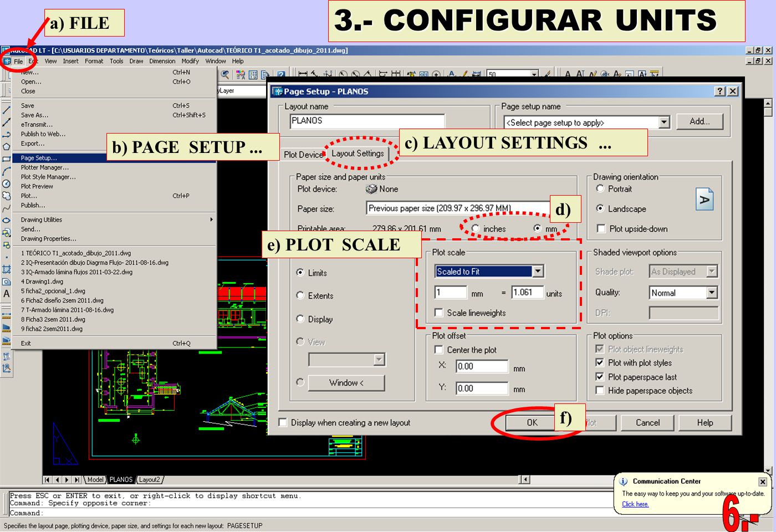Choose Save As... from File menu
Screen dimensions: 776x532
114,115
